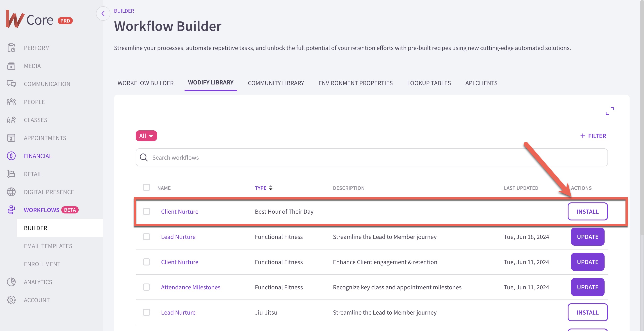Screen dimensions: 644x331
Task: Open the Perform section icon
Action: 11,48
